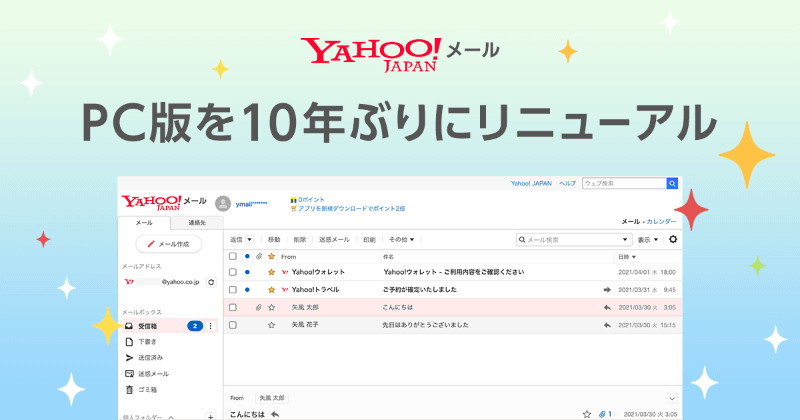The height and width of the screenshot is (420, 800).
Task: Tick the select-all checkbox in the list header
Action: point(233,256)
